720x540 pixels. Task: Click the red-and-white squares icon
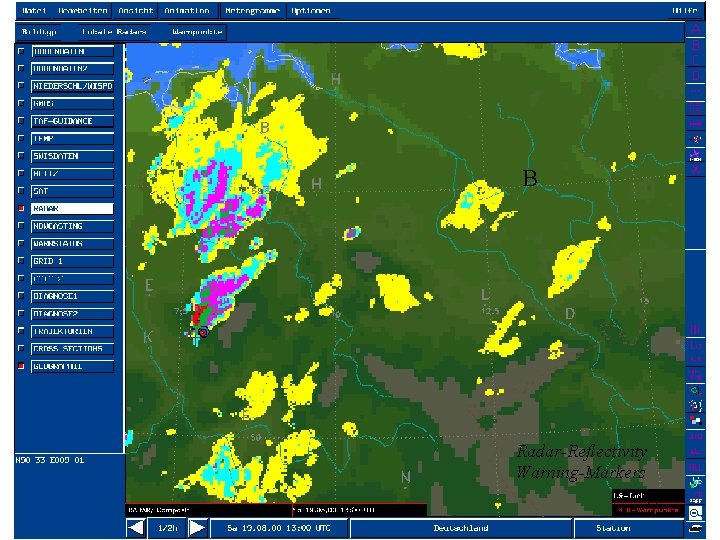(x=696, y=420)
